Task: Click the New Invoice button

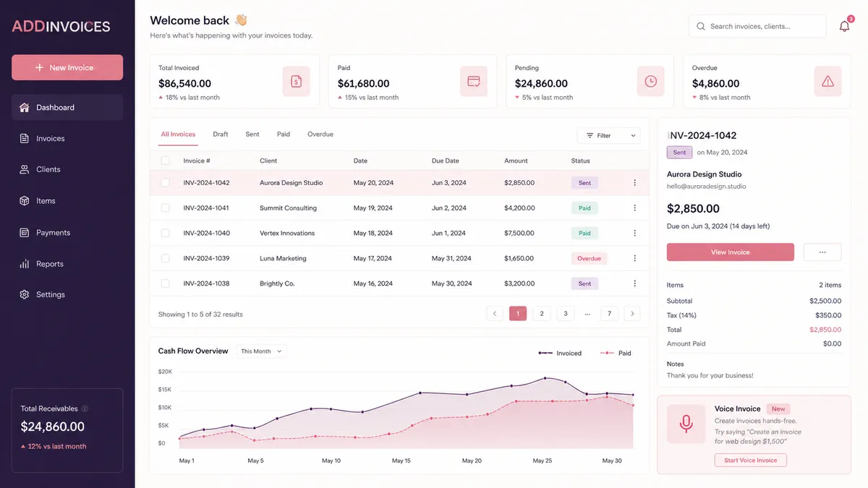Action: click(67, 67)
